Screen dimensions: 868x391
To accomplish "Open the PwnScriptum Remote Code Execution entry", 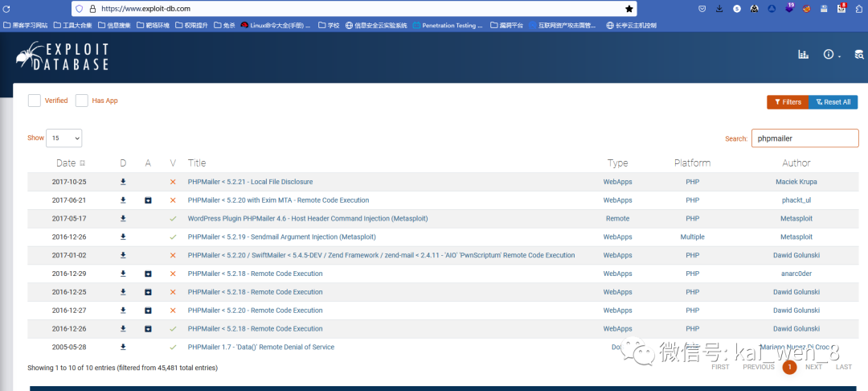I will click(x=382, y=255).
